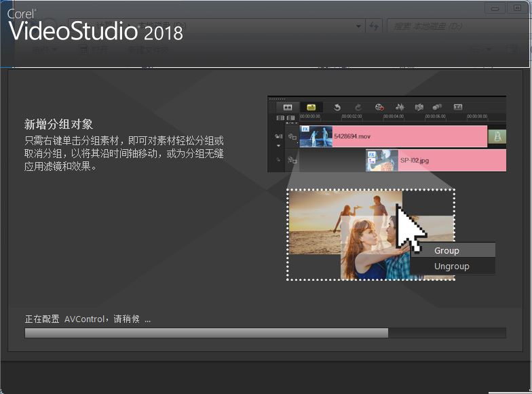The width and height of the screenshot is (532, 394).
Task: Click the status text 正在配置 AVControl
Action: pos(65,319)
